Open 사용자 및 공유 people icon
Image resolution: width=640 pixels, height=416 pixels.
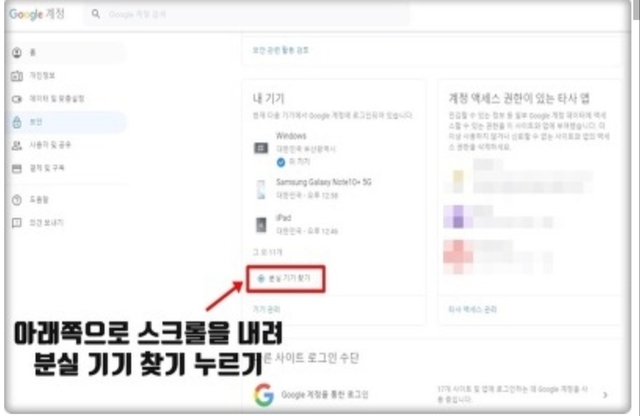(x=16, y=146)
